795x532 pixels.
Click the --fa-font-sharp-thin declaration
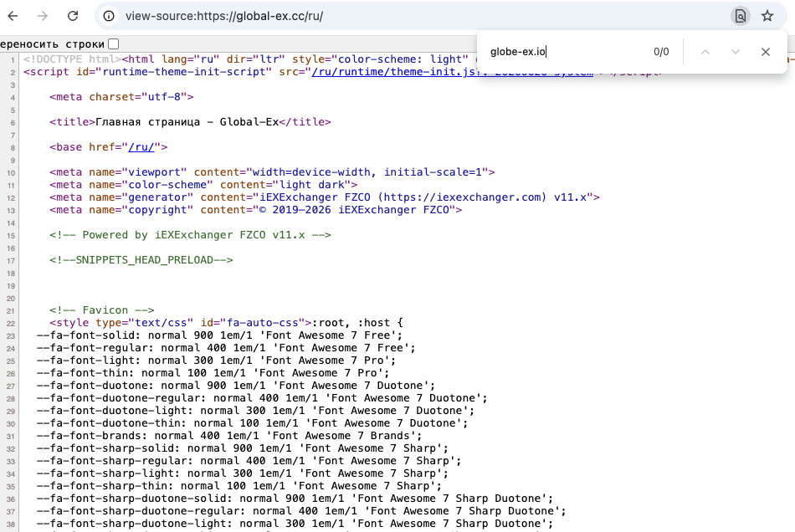(x=239, y=486)
